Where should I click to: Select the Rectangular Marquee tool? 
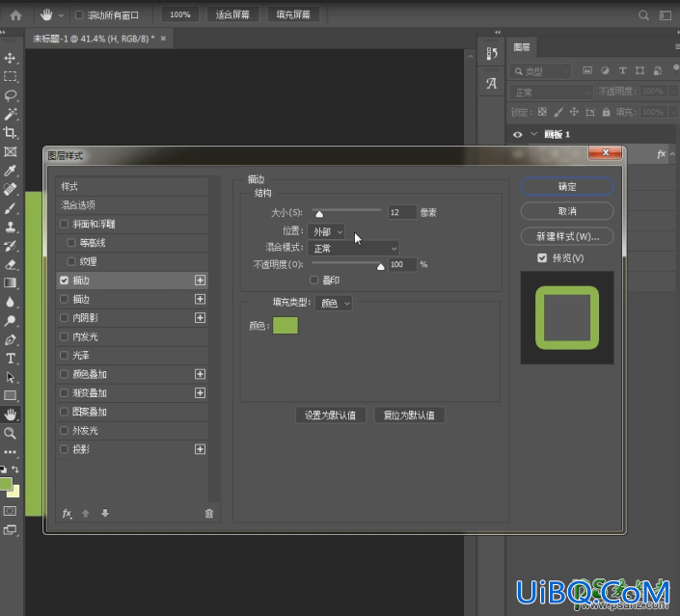pyautogui.click(x=10, y=76)
